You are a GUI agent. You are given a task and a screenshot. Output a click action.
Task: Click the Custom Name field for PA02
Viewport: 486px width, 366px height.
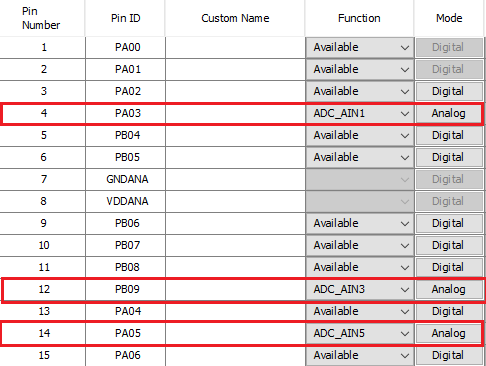[x=235, y=91]
